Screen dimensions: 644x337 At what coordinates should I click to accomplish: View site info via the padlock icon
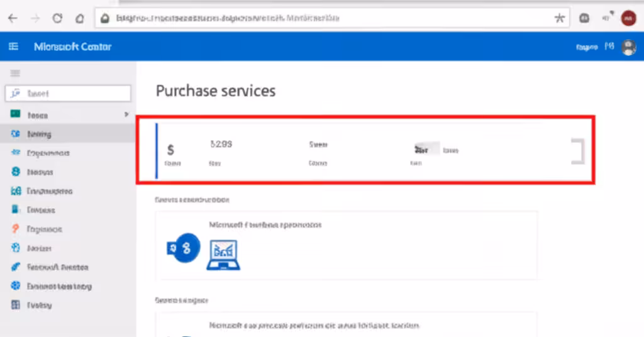point(105,18)
